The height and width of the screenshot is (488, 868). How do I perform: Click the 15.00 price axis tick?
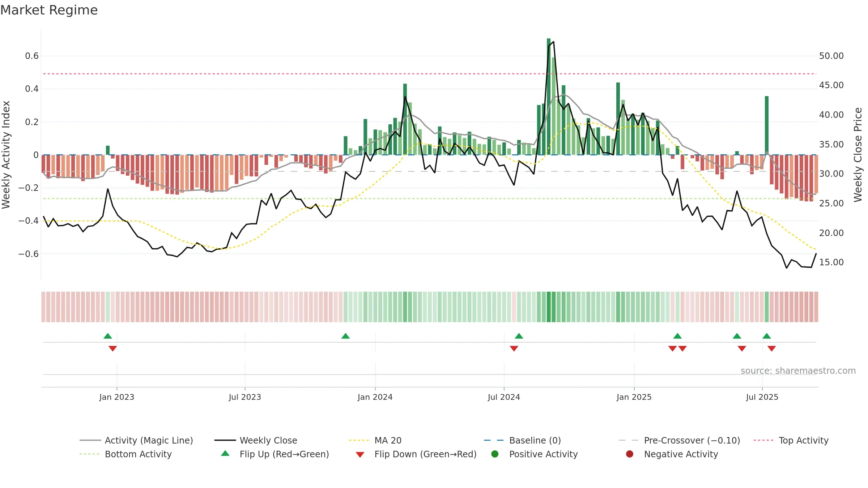[831, 262]
